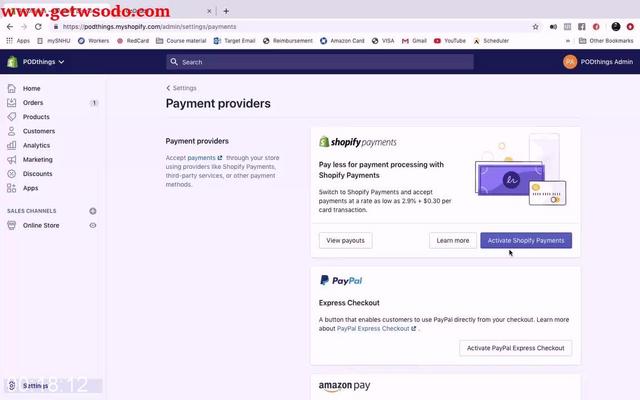Viewport: 640px width, 400px height.
Task: Open the Reimbursement bookmark
Action: [288, 41]
